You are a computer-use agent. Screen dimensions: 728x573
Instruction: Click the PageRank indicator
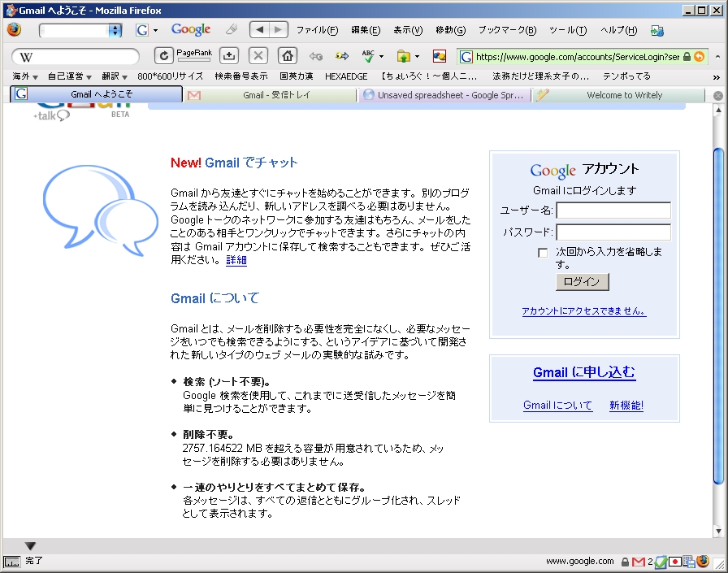194,55
